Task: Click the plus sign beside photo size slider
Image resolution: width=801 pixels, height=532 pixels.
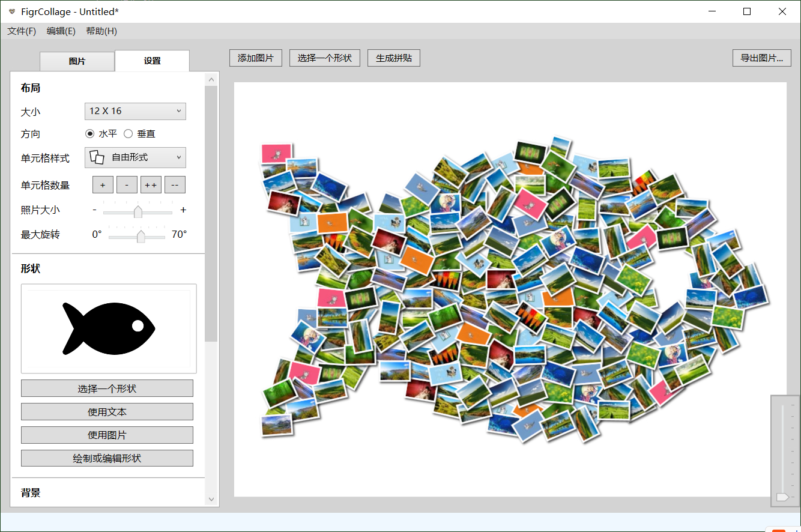Action: 183,210
